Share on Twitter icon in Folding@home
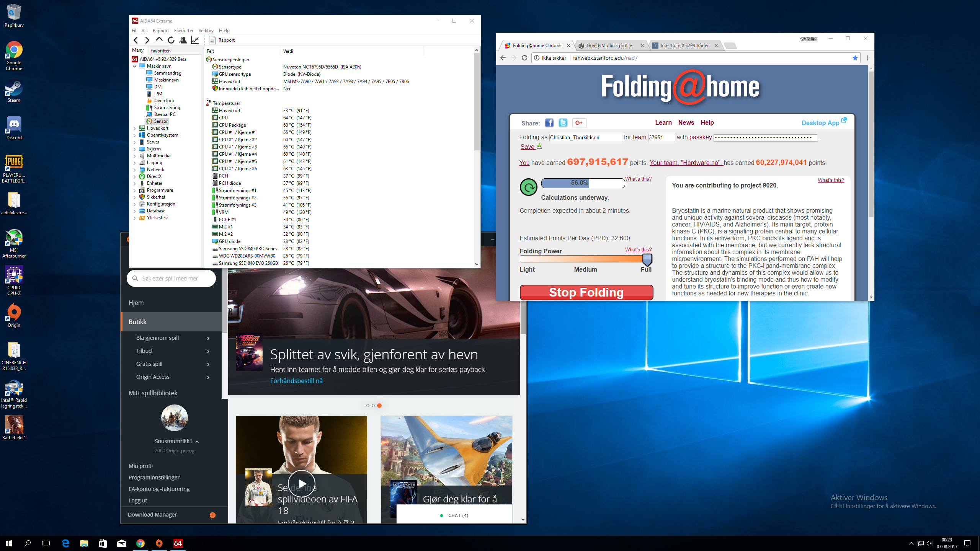The width and height of the screenshot is (980, 551). tap(563, 123)
